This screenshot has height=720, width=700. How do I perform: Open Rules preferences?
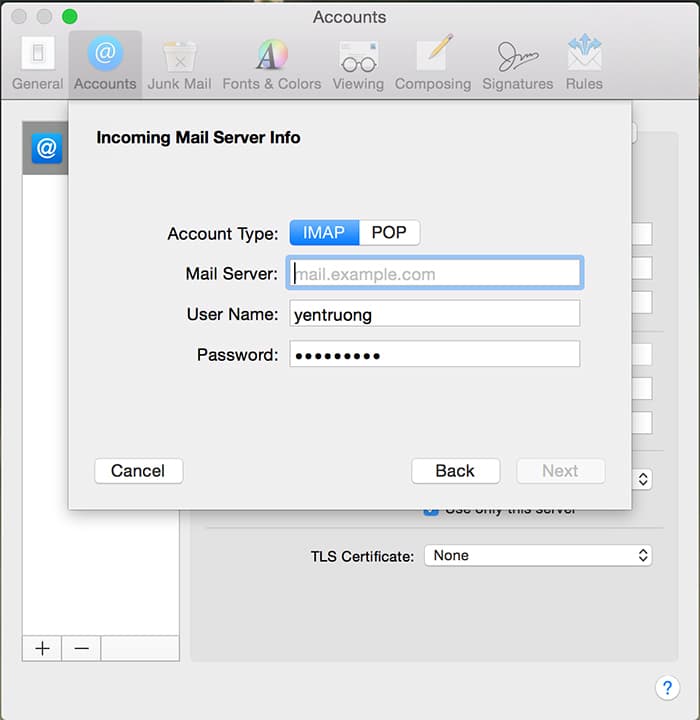click(584, 64)
